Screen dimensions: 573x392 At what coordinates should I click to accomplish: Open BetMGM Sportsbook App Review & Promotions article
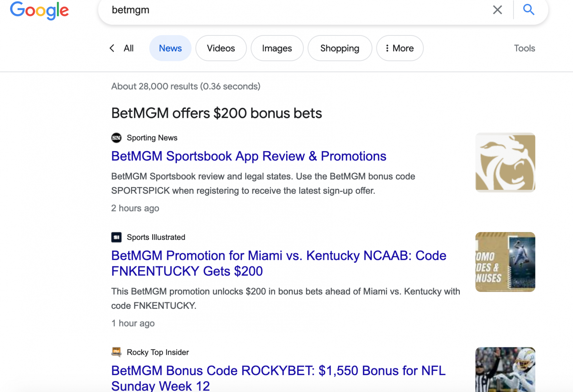[x=249, y=156]
